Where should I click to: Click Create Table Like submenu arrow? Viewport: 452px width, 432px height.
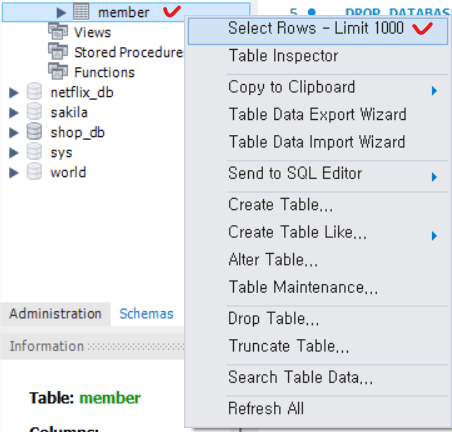click(x=434, y=236)
